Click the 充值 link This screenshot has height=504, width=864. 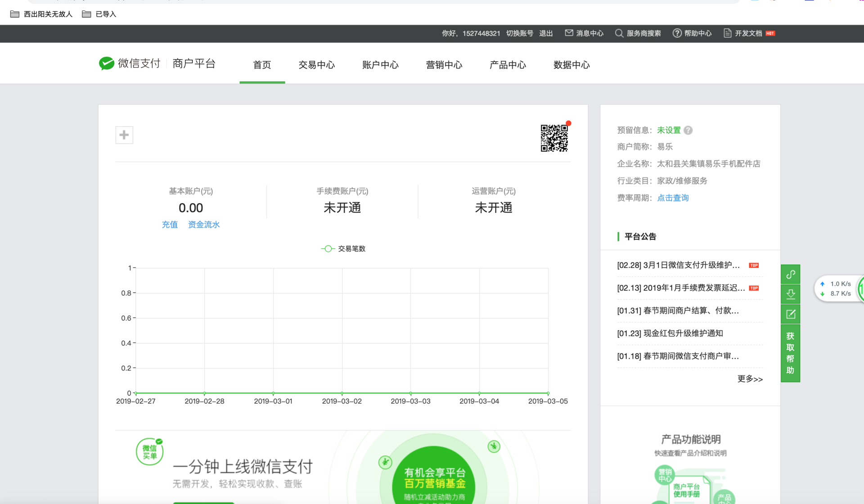pos(170,224)
